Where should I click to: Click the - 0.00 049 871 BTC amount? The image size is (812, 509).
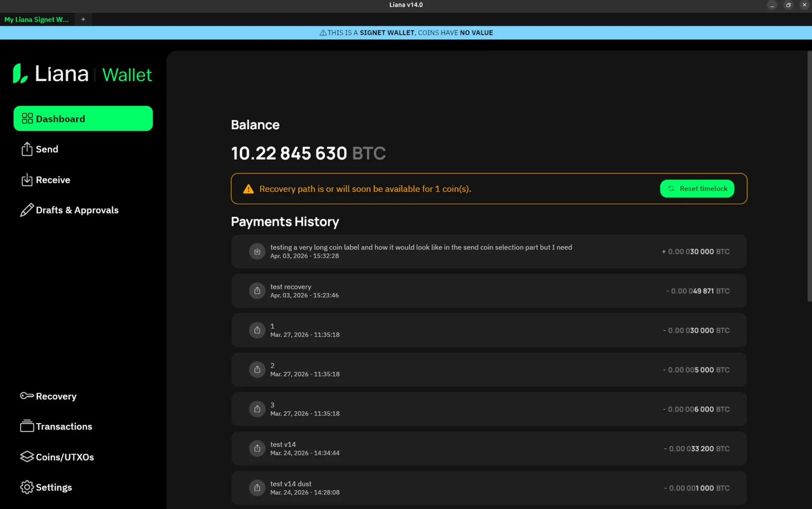(x=698, y=291)
